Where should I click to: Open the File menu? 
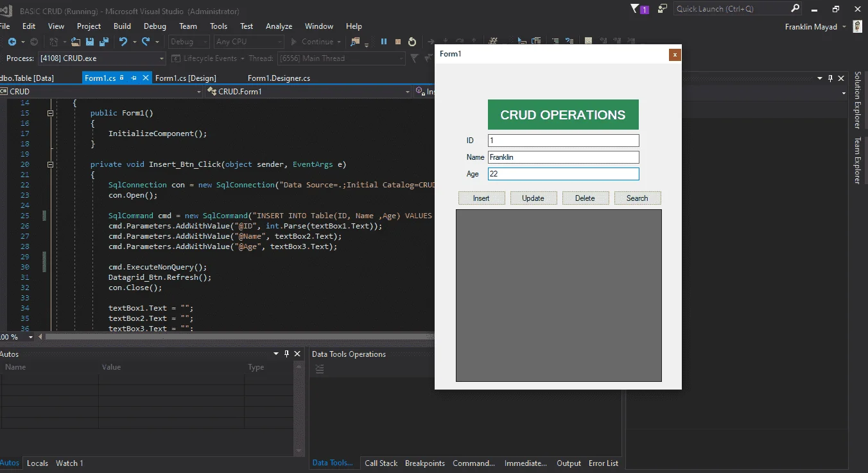click(5, 26)
